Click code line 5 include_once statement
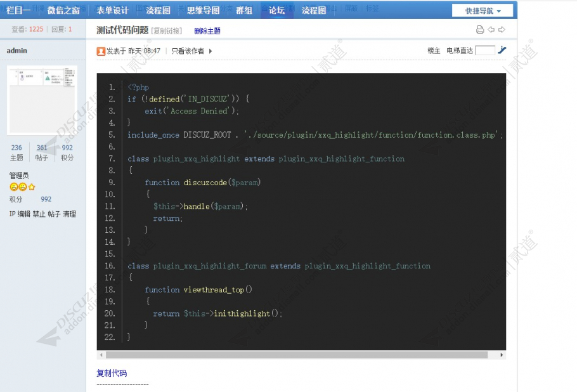Screen dimensions: 577x392 tap(315, 135)
